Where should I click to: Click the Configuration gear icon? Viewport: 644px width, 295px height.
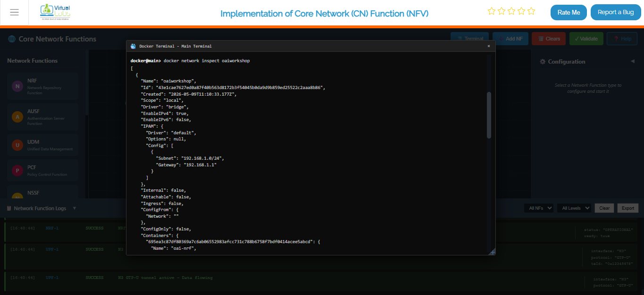543,62
